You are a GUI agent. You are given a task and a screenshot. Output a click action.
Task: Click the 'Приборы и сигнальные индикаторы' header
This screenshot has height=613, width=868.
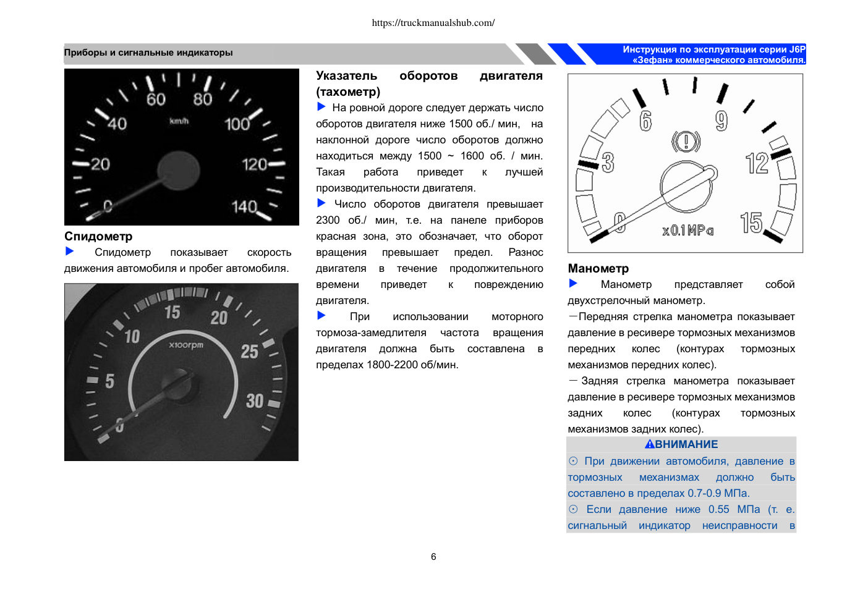click(x=148, y=53)
